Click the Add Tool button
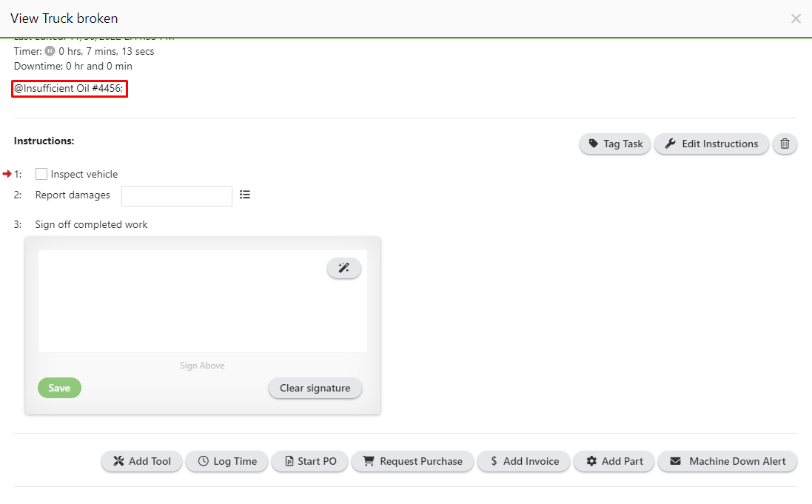Screen dimensions: 812x504 pyautogui.click(x=141, y=461)
